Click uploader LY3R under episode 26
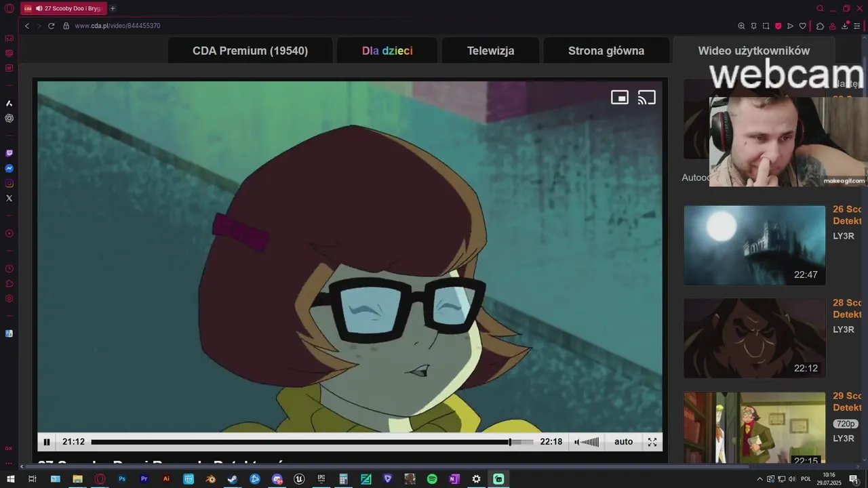The width and height of the screenshot is (868, 488). 844,236
